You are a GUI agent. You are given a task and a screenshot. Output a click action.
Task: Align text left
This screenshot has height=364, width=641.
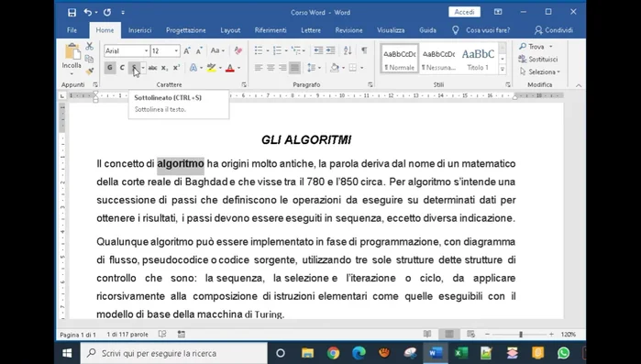tap(259, 68)
